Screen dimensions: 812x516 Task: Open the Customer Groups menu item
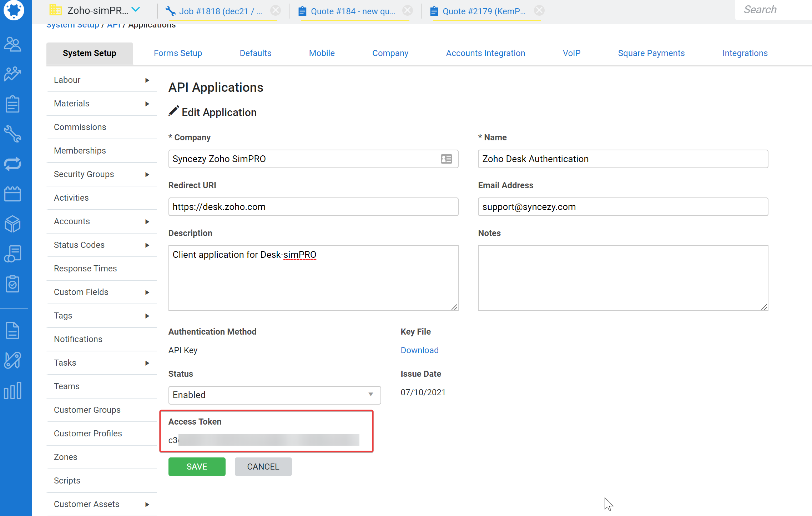(102, 410)
